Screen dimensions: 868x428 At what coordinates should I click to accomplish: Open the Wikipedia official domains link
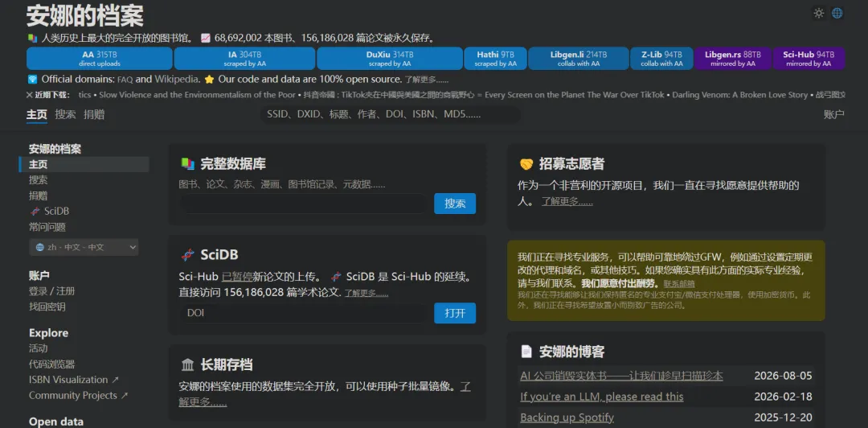(x=177, y=79)
